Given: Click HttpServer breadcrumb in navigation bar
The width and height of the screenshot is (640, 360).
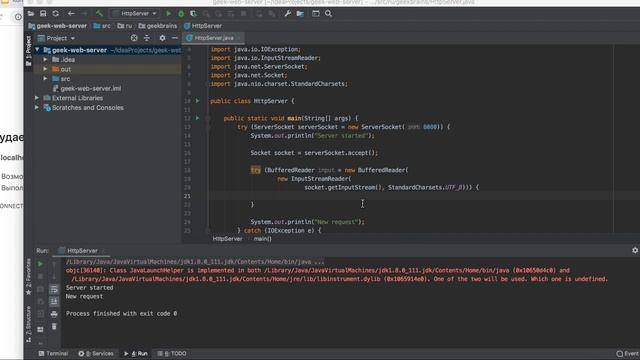Looking at the screenshot, I should point(203,26).
